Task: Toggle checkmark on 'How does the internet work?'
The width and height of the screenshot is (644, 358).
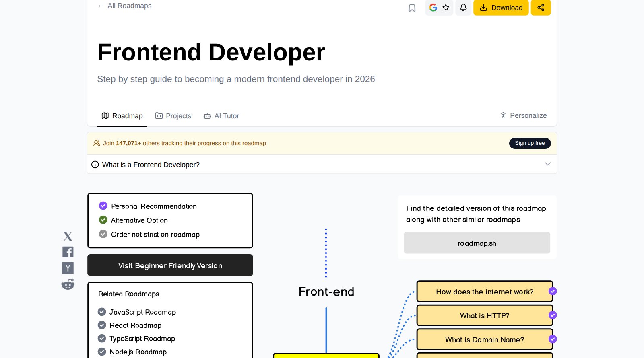Action: [553, 291]
